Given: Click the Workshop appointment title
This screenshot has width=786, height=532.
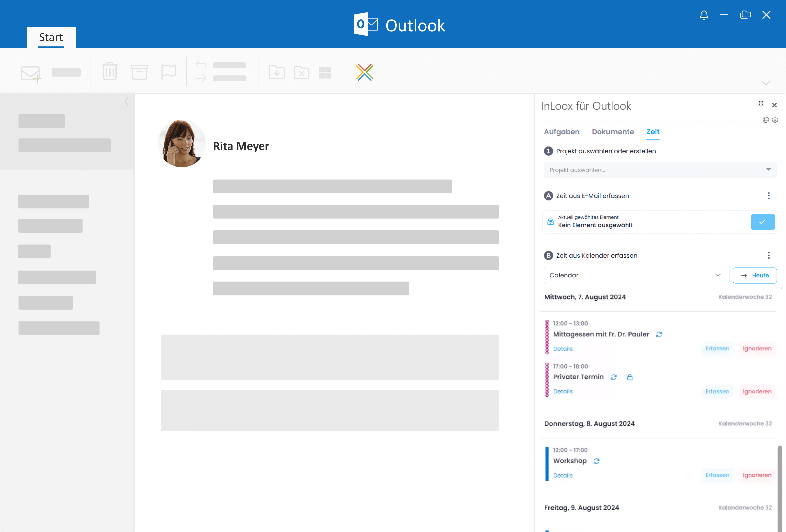Looking at the screenshot, I should point(570,461).
